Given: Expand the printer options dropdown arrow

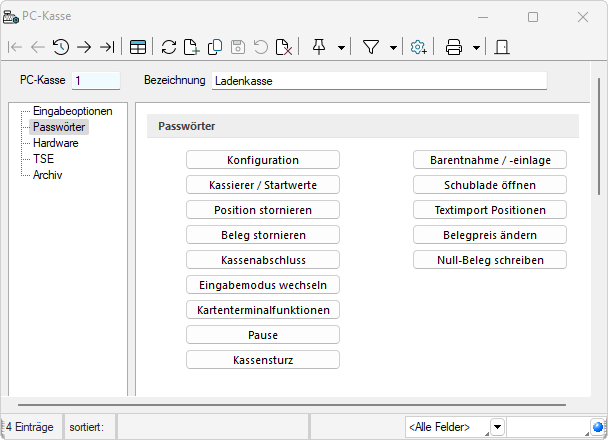Looking at the screenshot, I should 477,48.
